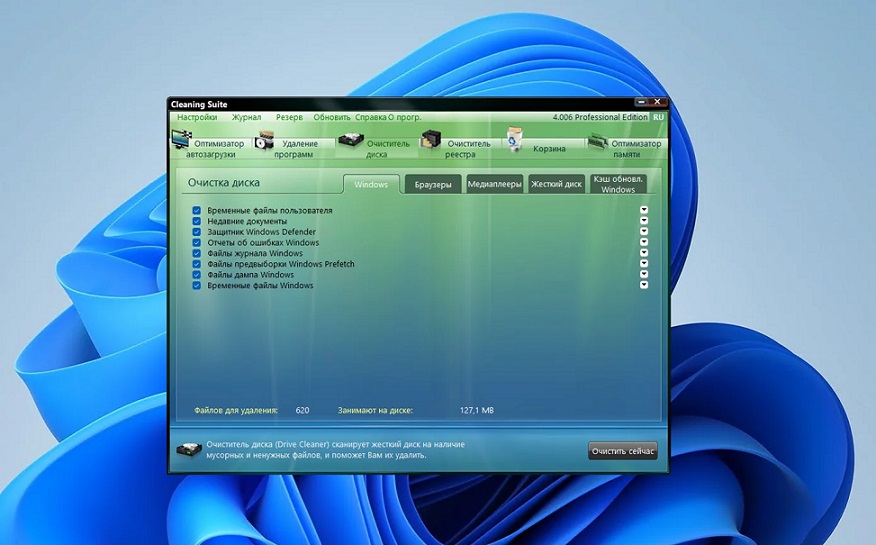Select the Очиститель диска drive icon
This screenshot has width=876, height=545.
click(x=350, y=142)
